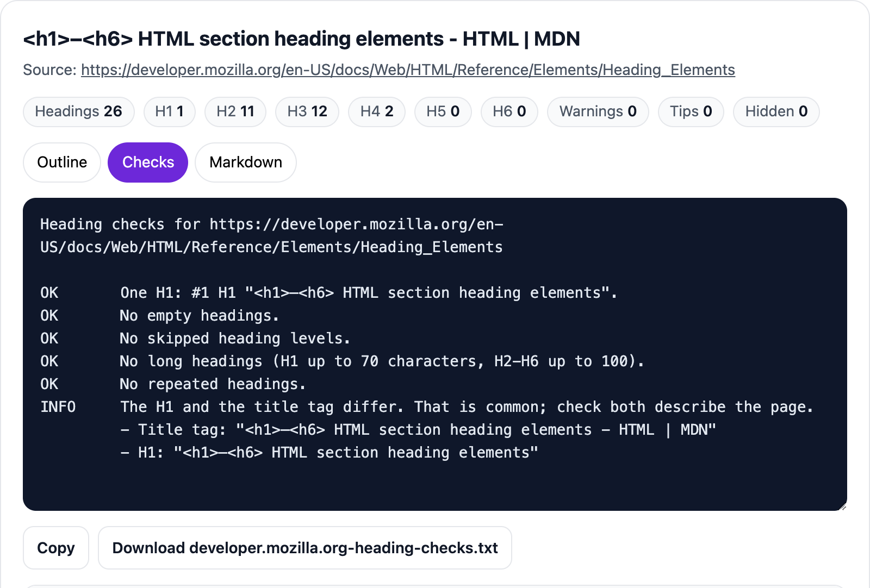Click the 'No long headings' result line
This screenshot has height=588, width=870.
382,361
